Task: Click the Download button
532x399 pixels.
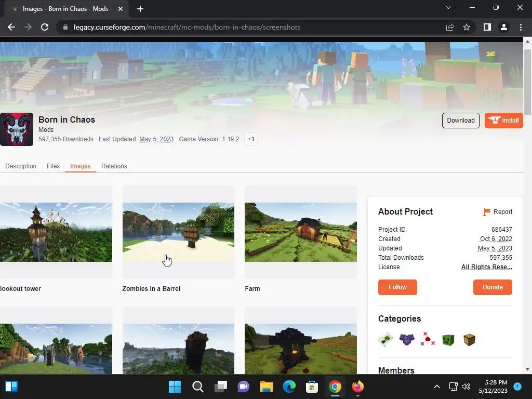Action: (x=461, y=121)
